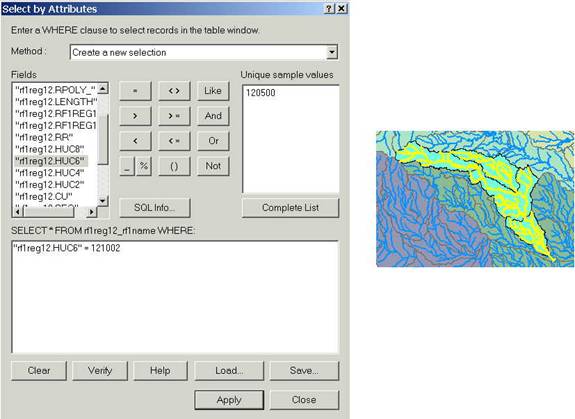Click the percent wildcard button
This screenshot has width=575, height=419.
[144, 166]
